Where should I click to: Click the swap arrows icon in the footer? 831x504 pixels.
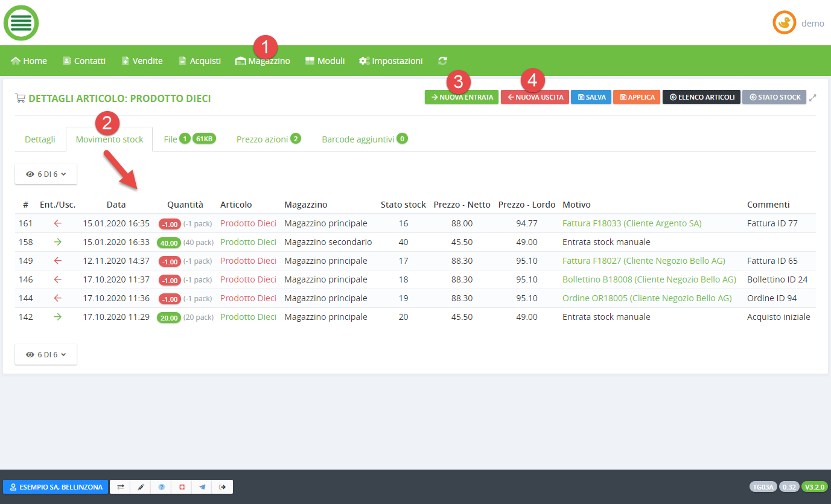click(x=120, y=487)
